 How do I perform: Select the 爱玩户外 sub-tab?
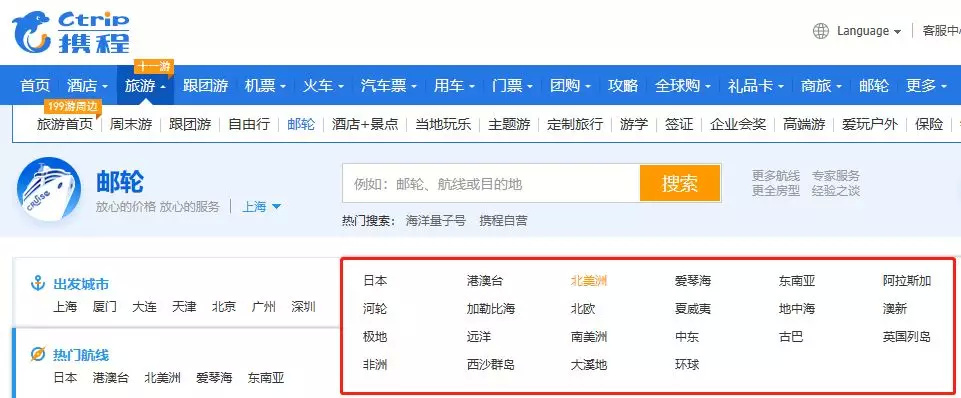coord(870,124)
